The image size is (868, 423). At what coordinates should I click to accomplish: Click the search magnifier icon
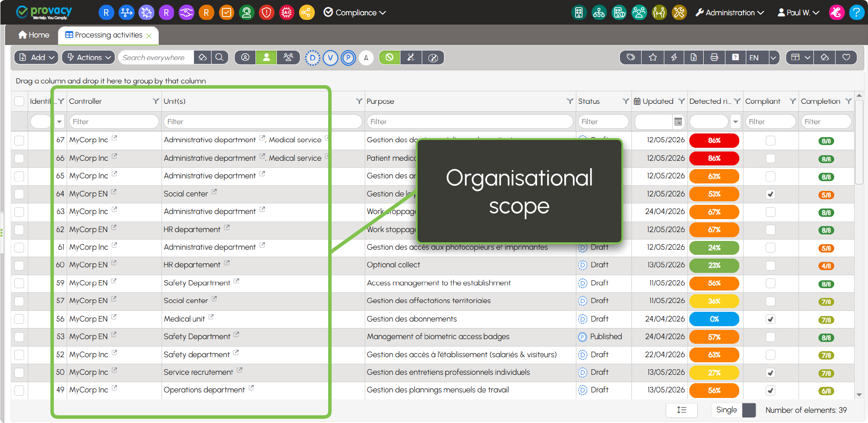219,57
